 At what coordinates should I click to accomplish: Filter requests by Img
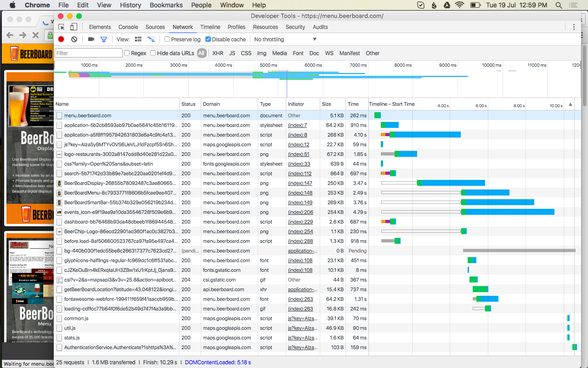click(261, 53)
